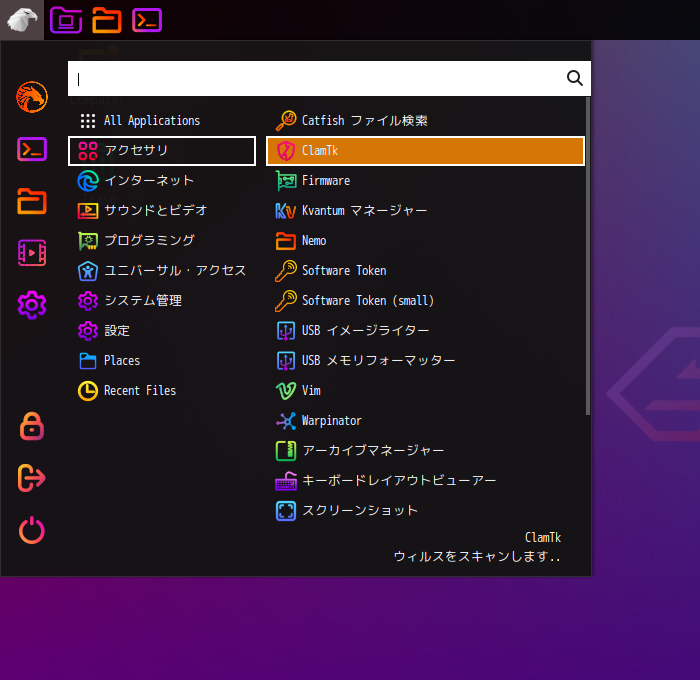Click the USB イメージライター icon
700x680 pixels.
(286, 331)
